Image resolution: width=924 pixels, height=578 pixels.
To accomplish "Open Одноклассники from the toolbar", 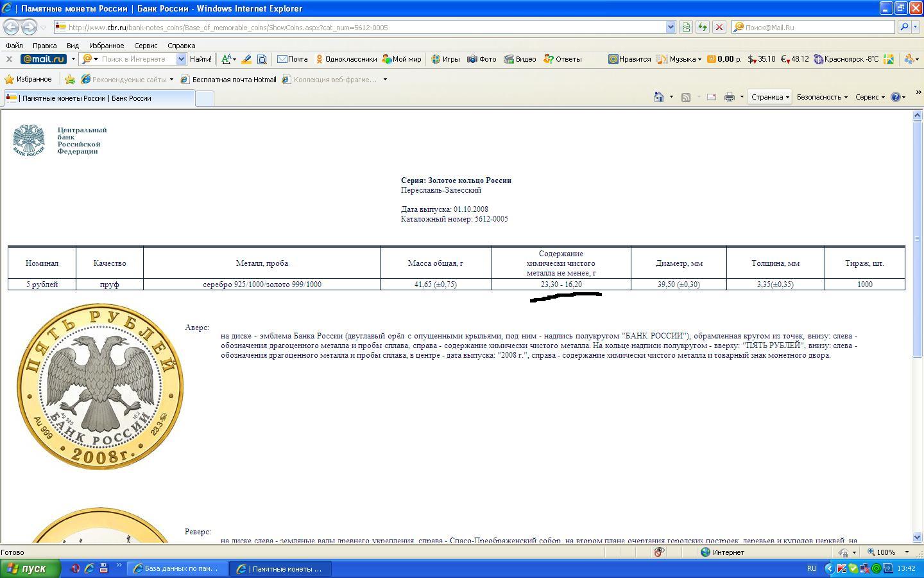I will click(346, 59).
